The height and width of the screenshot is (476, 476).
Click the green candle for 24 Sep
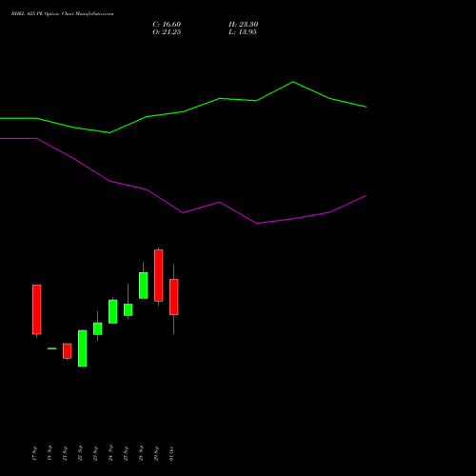(113, 311)
